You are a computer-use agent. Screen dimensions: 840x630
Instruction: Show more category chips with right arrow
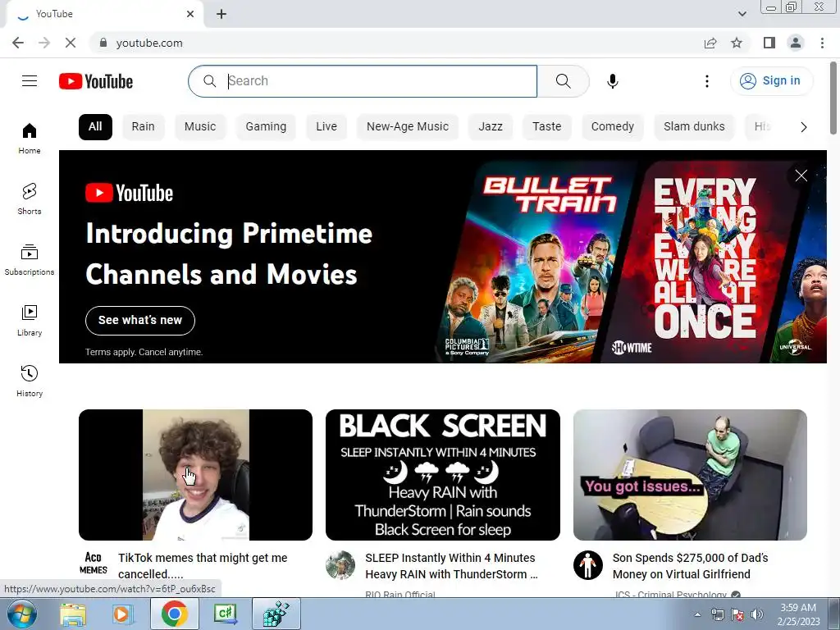click(803, 127)
